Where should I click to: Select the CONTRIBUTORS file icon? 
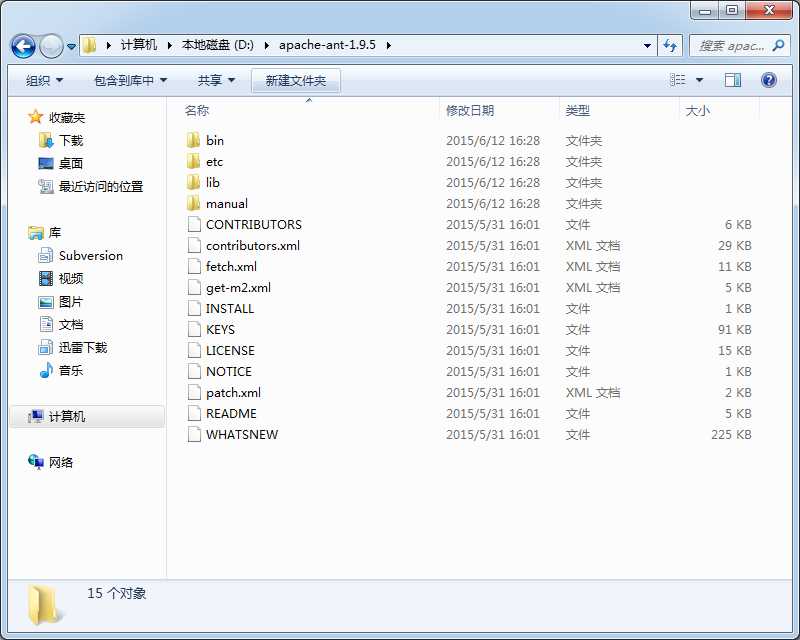(x=194, y=225)
